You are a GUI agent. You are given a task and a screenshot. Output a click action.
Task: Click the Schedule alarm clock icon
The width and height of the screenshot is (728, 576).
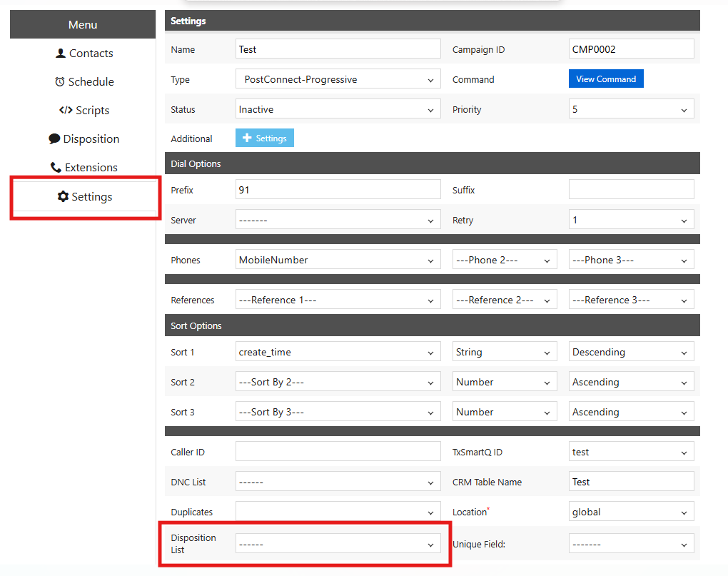pos(60,82)
